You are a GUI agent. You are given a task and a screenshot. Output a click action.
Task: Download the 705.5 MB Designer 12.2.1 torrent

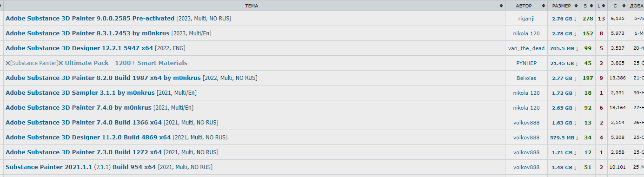tap(564, 48)
